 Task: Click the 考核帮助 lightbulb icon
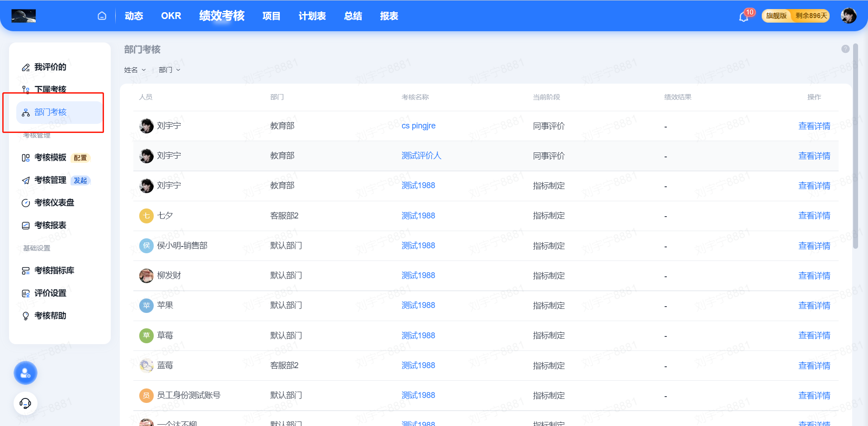point(26,316)
